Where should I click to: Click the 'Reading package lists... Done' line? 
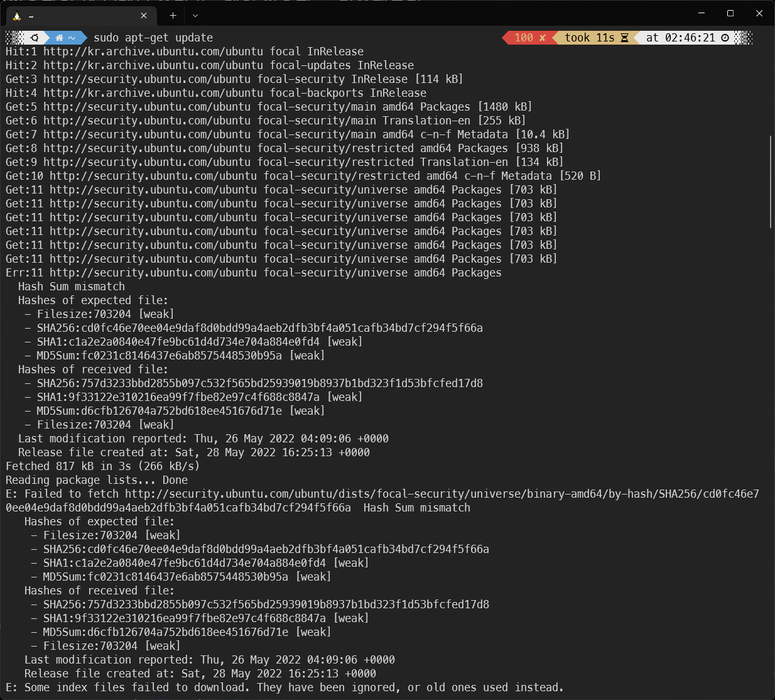pos(97,480)
